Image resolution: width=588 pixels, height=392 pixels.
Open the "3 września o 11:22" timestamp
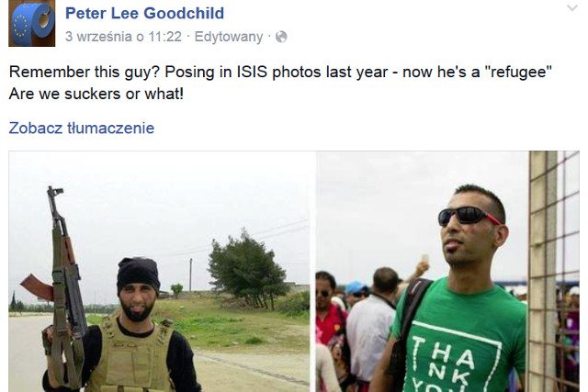(123, 37)
